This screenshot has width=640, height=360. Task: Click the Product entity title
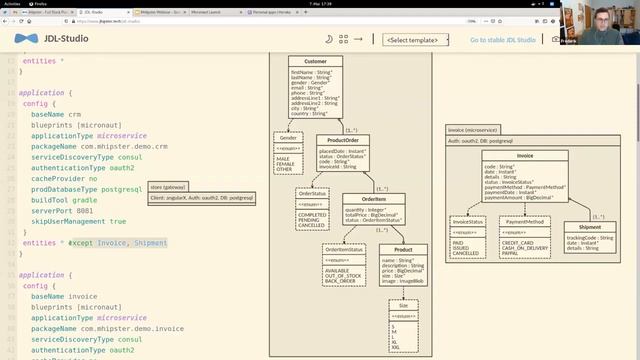[403, 249]
